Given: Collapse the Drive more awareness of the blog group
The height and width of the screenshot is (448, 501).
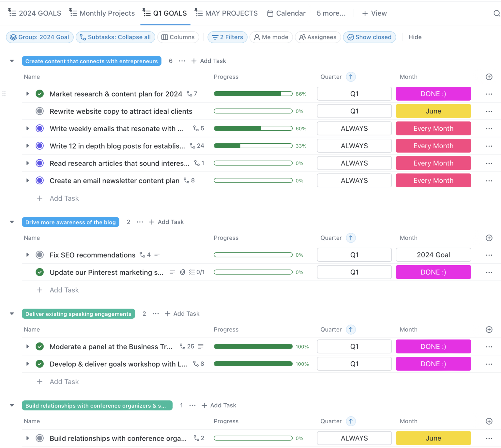Looking at the screenshot, I should pos(12,222).
